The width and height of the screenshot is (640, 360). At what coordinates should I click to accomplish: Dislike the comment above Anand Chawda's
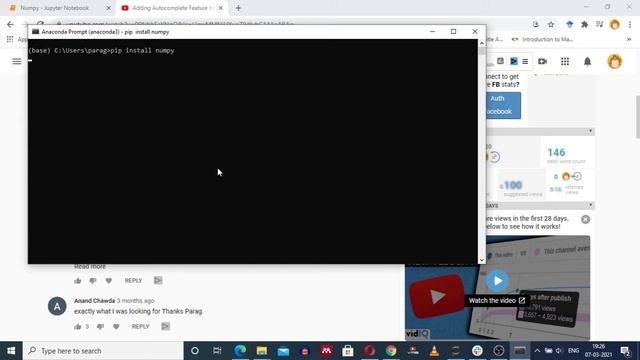(93, 281)
